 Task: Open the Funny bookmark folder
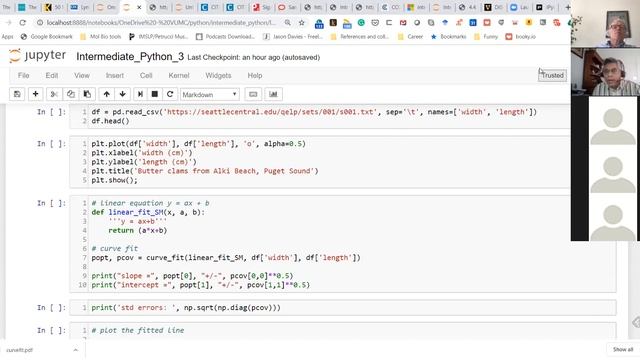coord(486,37)
